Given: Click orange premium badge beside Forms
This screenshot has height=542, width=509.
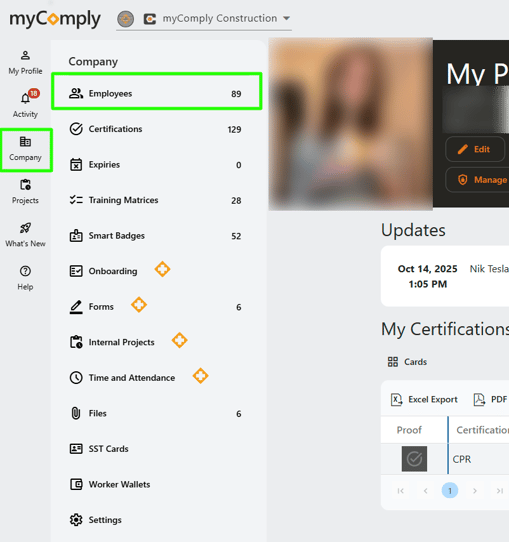Looking at the screenshot, I should [x=139, y=305].
